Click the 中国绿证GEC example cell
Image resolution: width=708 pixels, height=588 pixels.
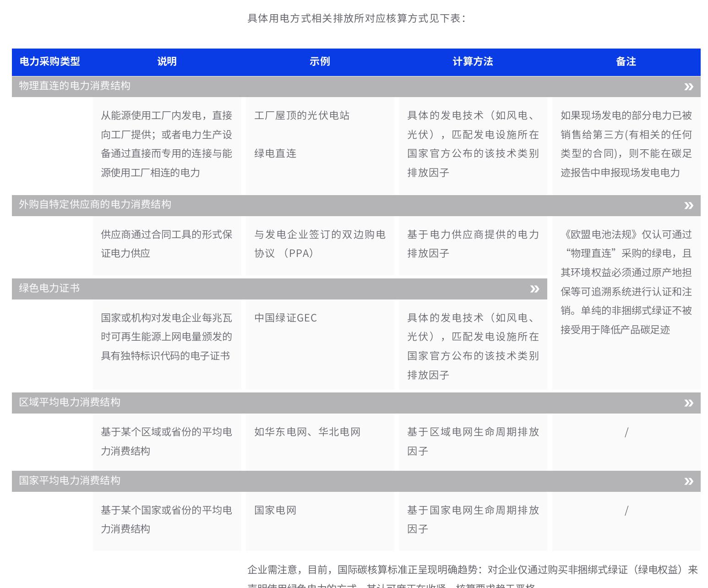(x=320, y=344)
